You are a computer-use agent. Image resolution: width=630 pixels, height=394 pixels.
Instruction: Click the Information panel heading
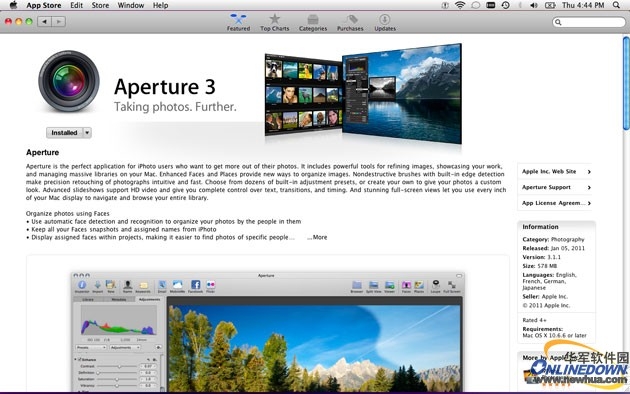tap(540, 227)
